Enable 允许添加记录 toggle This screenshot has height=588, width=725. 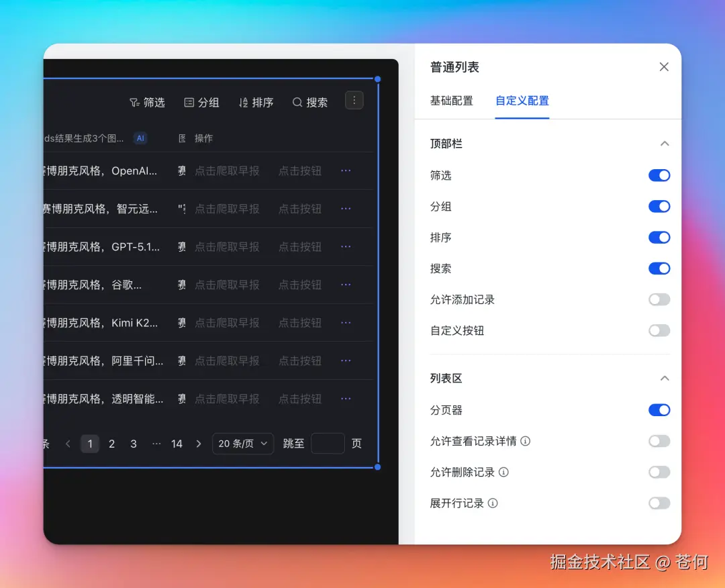pos(659,300)
